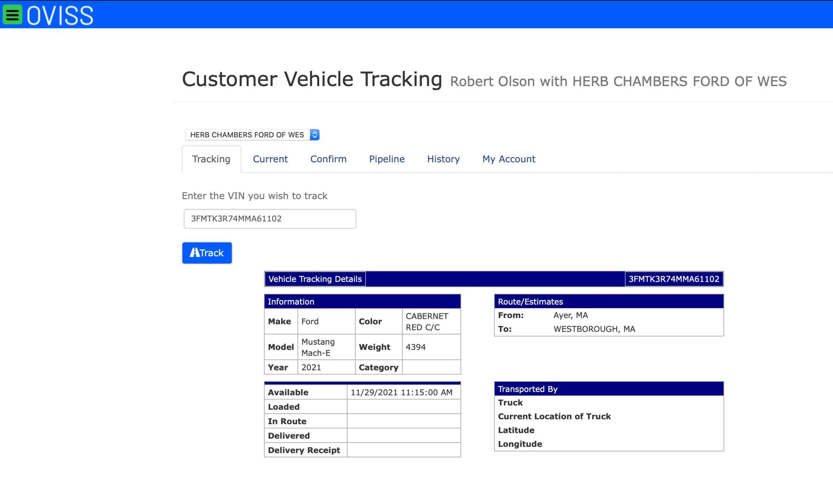Select the Available date 11/29/2021 11:15:00 AM

pyautogui.click(x=402, y=392)
